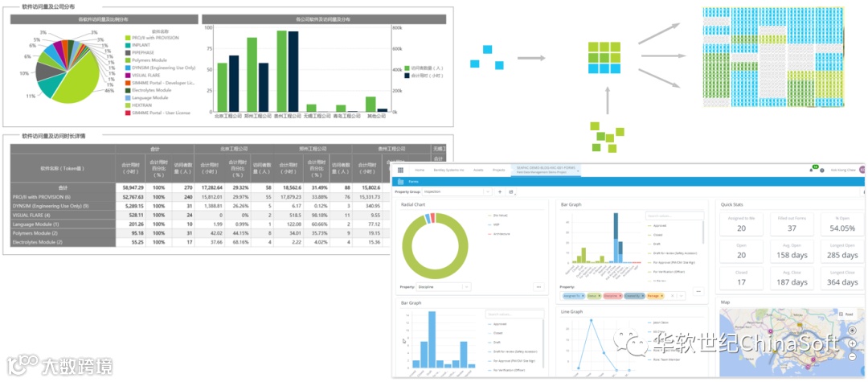Switch to the Projects tab
This screenshot has width=868, height=382.
499,170
